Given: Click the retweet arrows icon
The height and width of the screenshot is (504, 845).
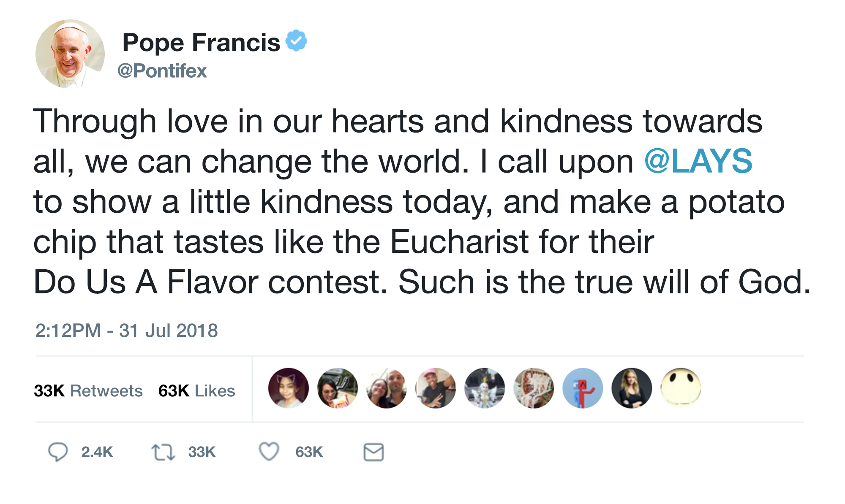Looking at the screenshot, I should click(x=163, y=452).
